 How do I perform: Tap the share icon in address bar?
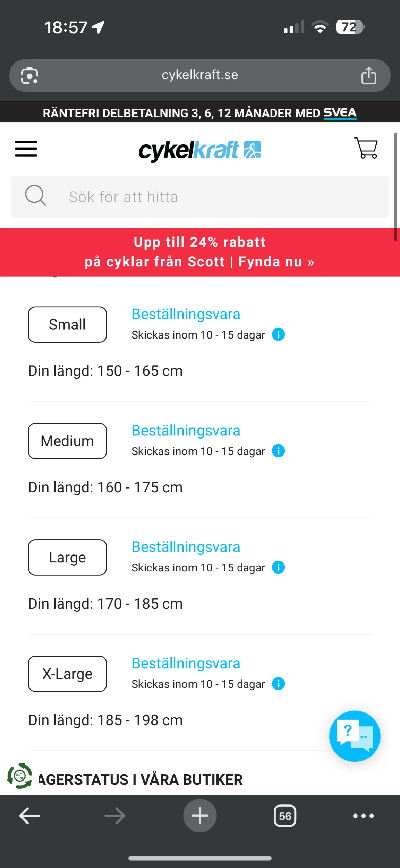368,75
